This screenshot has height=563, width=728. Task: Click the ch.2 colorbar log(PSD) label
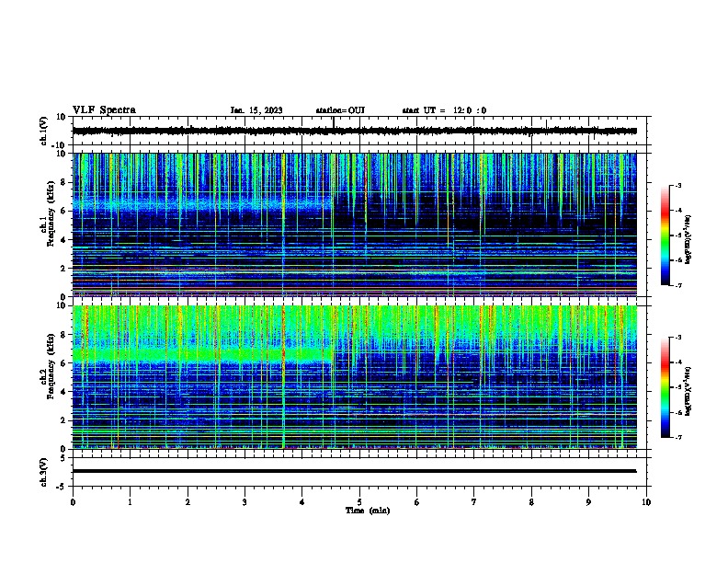[688, 391]
